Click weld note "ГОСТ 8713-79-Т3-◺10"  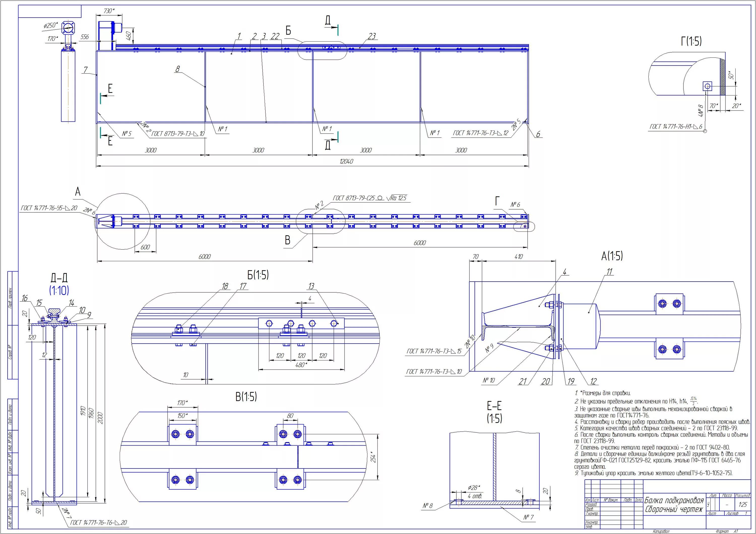pos(178,134)
